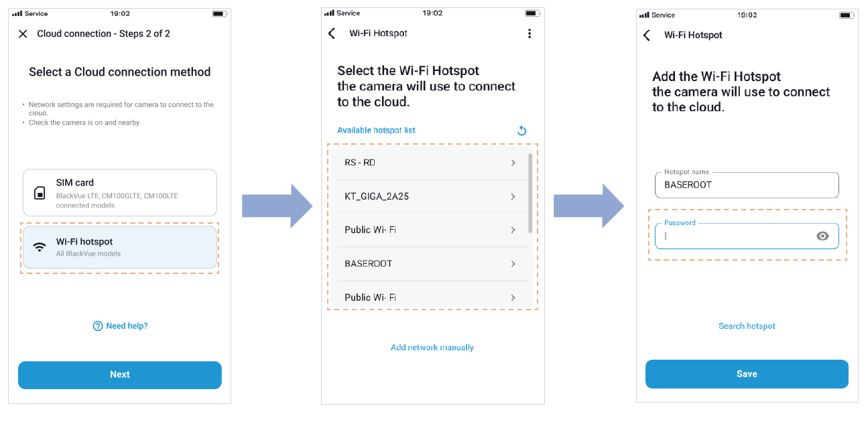Refresh the available hotspot list
Image resolution: width=868 pixels, height=424 pixels.
pyautogui.click(x=522, y=131)
